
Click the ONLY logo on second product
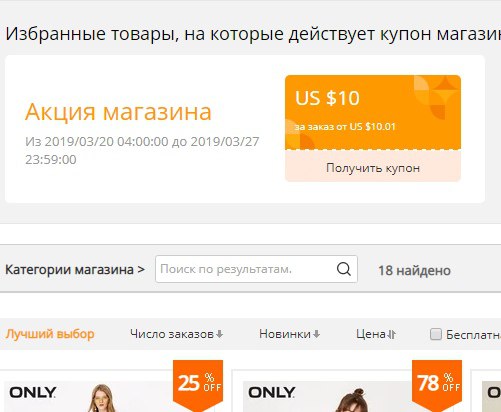(272, 392)
